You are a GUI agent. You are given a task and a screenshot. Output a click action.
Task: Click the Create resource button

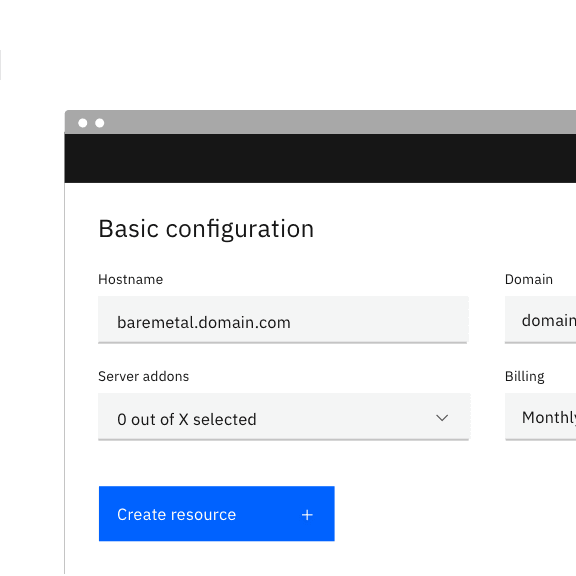(x=217, y=514)
